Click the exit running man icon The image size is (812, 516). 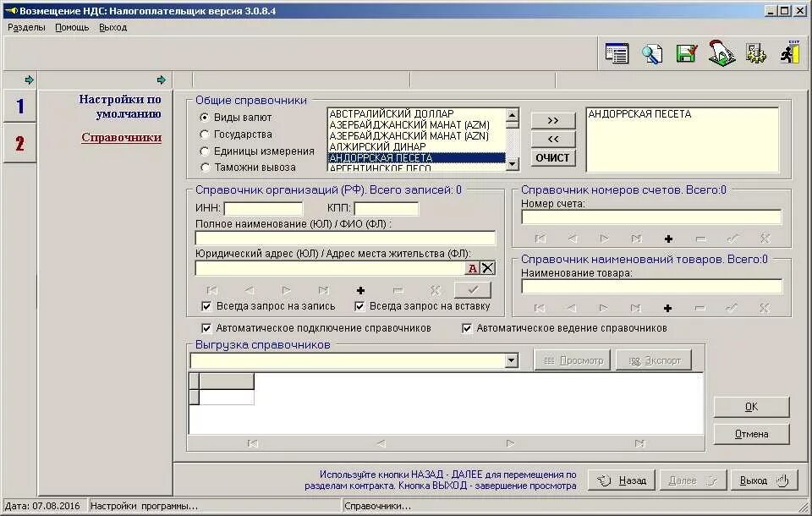click(x=791, y=52)
